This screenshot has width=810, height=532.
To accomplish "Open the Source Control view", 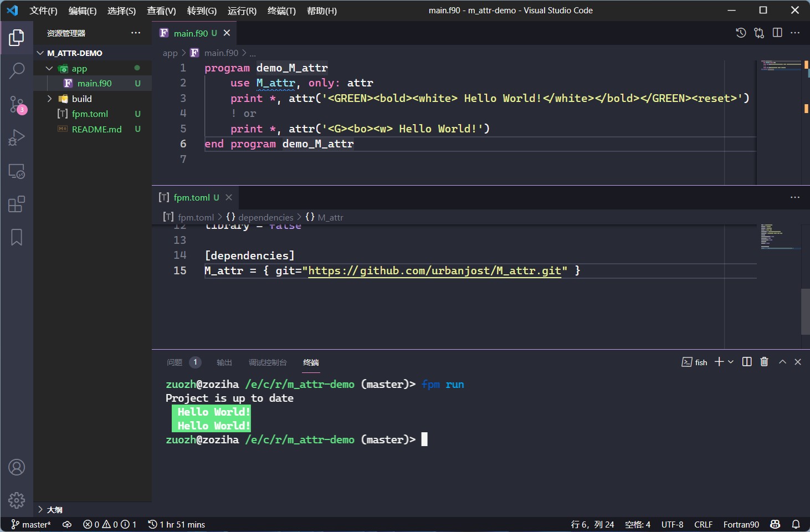I will tap(17, 104).
